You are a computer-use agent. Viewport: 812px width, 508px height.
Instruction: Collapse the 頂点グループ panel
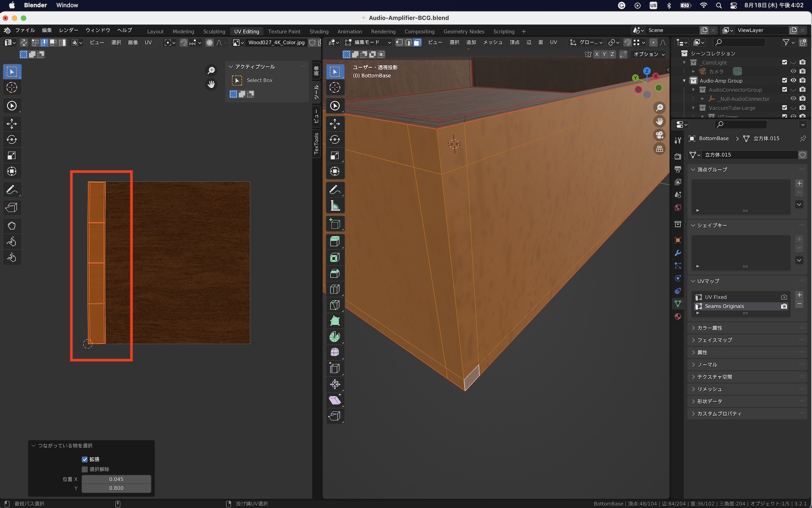(x=712, y=169)
